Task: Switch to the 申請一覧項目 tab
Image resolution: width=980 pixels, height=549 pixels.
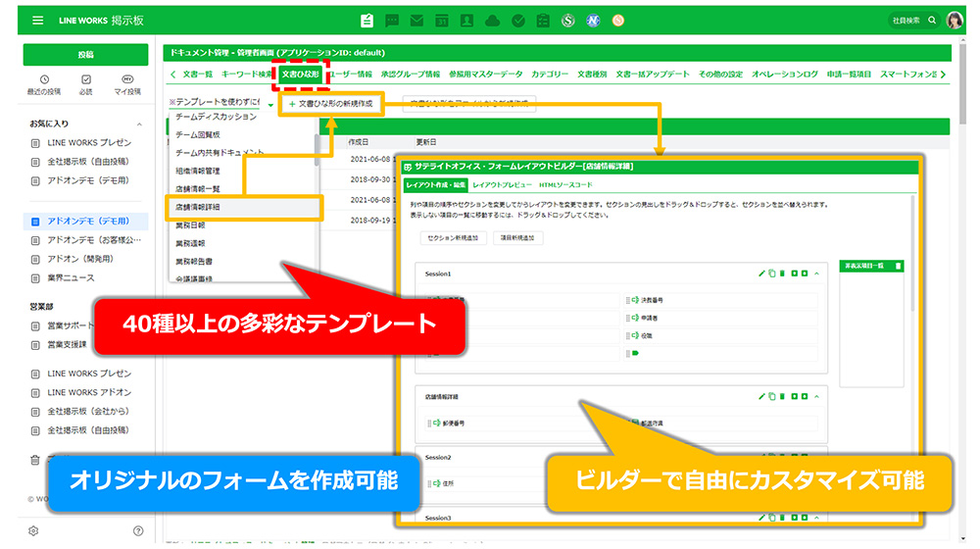Action: 849,75
